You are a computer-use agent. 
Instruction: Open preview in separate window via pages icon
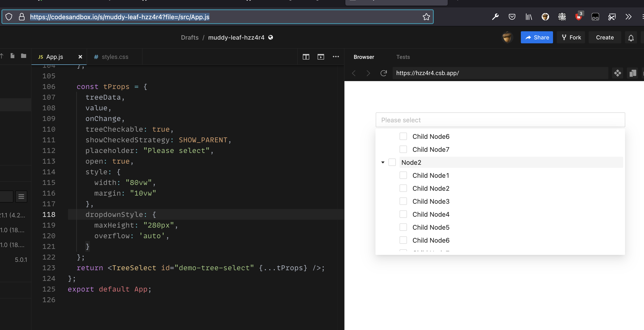pyautogui.click(x=632, y=73)
